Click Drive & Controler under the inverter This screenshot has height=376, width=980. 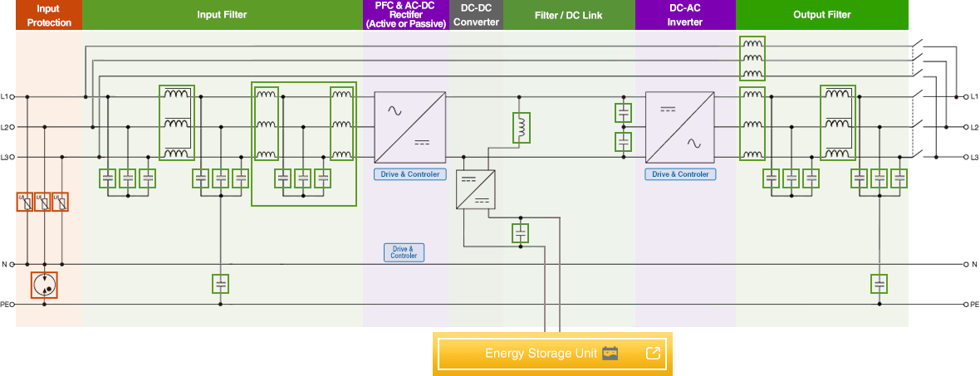pos(680,174)
